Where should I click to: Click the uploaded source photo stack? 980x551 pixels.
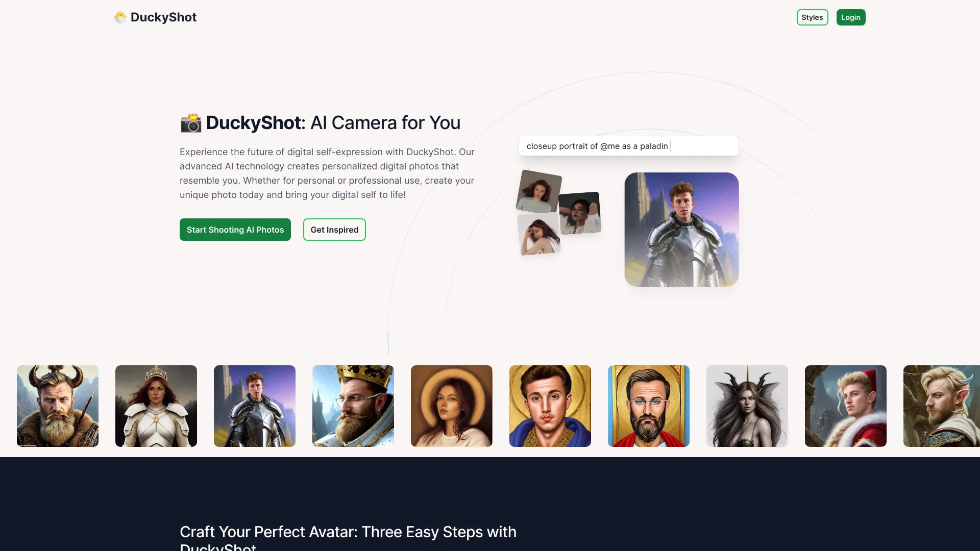pyautogui.click(x=560, y=211)
